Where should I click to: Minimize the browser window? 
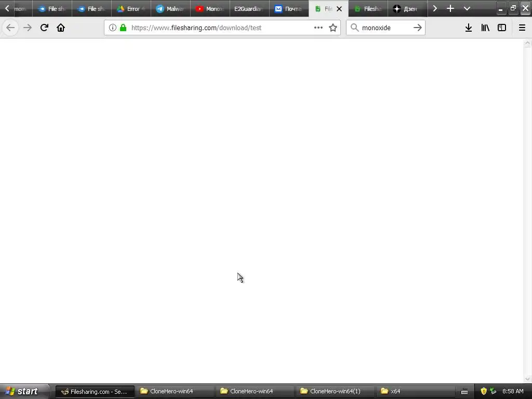click(x=500, y=8)
